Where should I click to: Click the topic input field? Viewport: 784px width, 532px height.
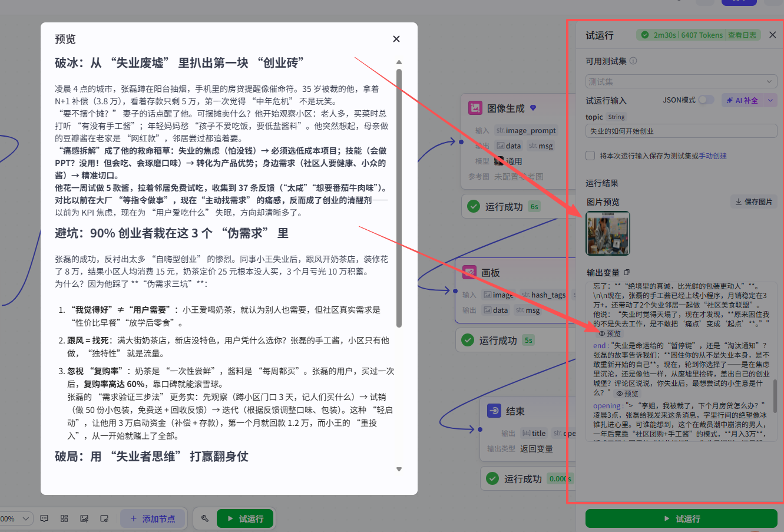[x=682, y=131]
